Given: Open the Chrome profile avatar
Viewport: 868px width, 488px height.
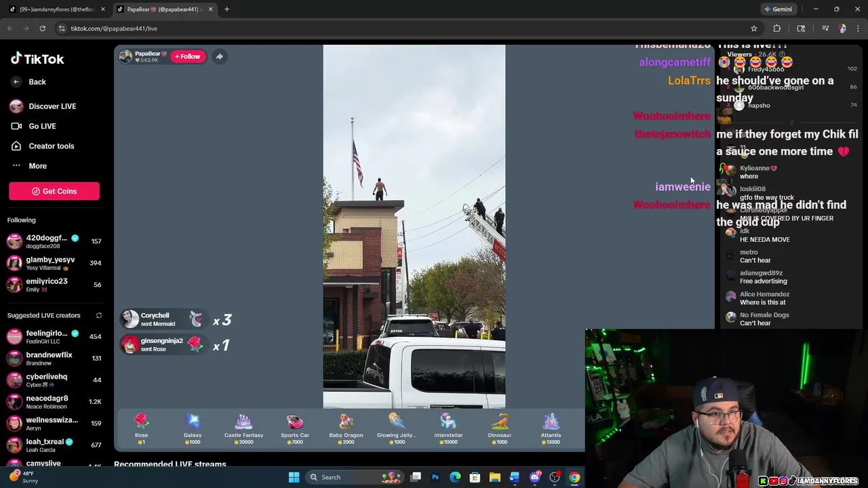Looking at the screenshot, I should pyautogui.click(x=842, y=28).
